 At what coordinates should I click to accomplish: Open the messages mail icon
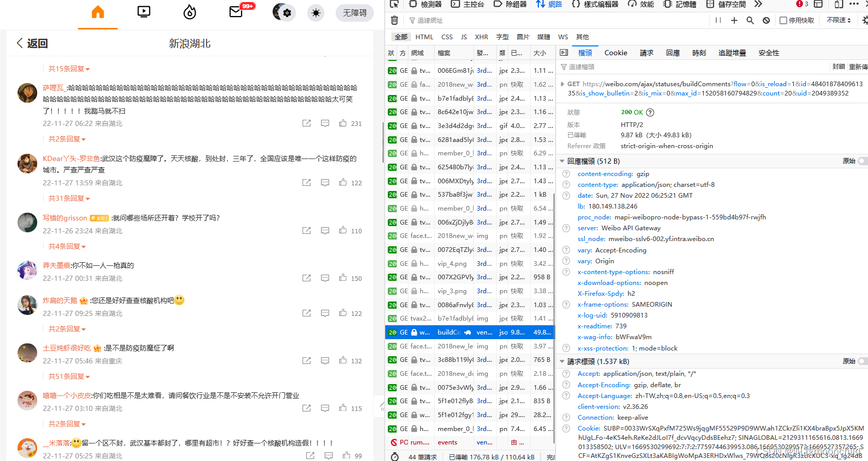pos(236,11)
